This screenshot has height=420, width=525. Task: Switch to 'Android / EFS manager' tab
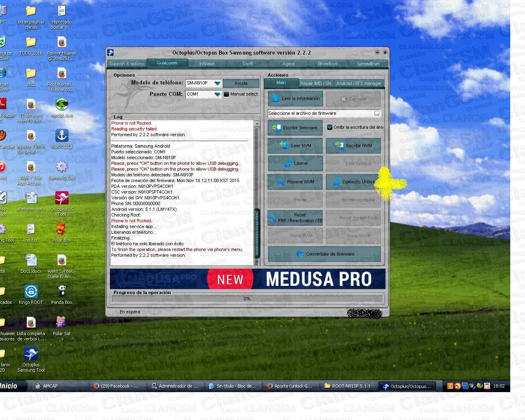point(359,83)
